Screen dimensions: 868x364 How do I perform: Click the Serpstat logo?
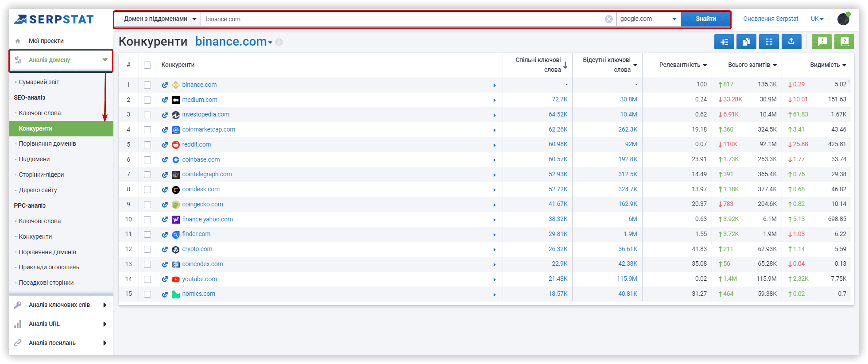(x=54, y=19)
